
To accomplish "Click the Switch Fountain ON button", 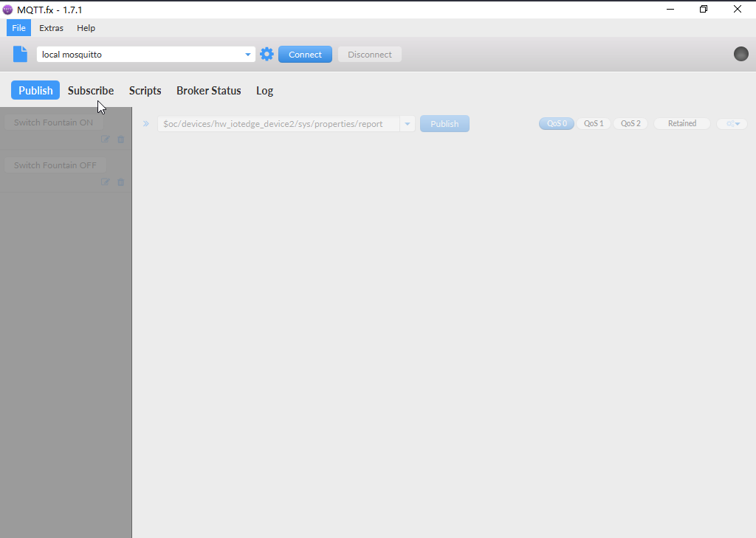I will click(53, 123).
